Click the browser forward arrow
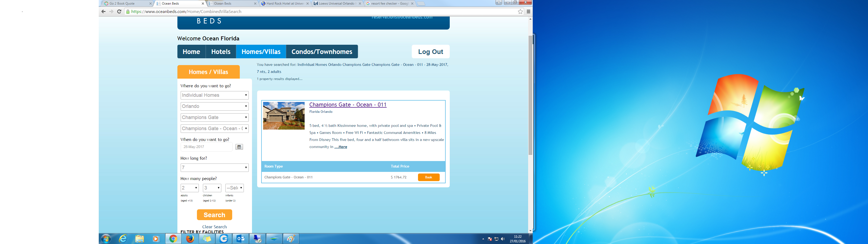The image size is (868, 244). tap(111, 11)
